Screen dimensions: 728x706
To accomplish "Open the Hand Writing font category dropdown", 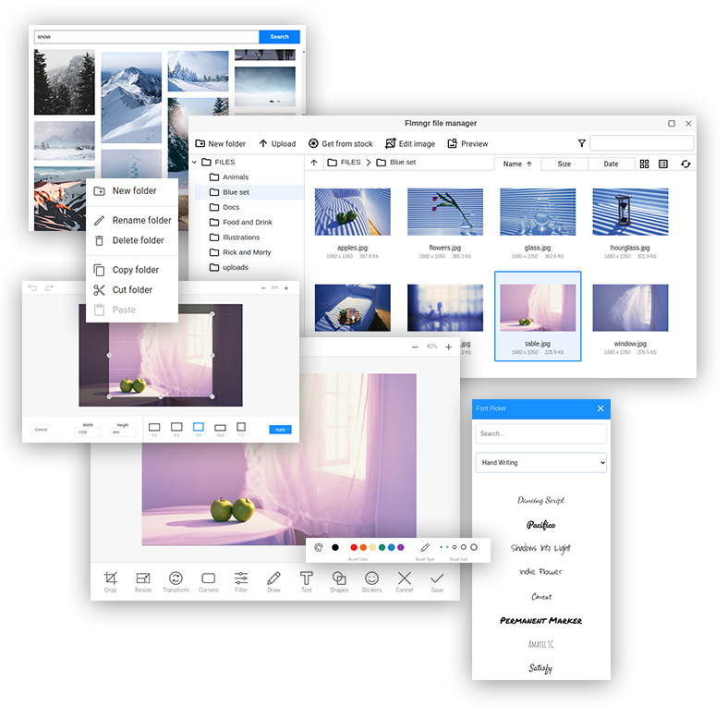I will [540, 463].
